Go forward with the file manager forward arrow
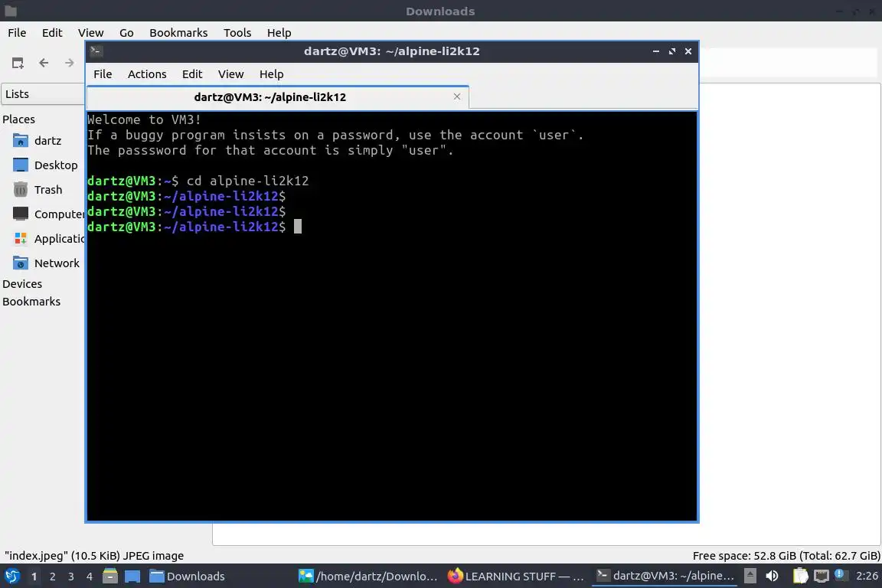Viewport: 882px width, 588px height. (69, 63)
